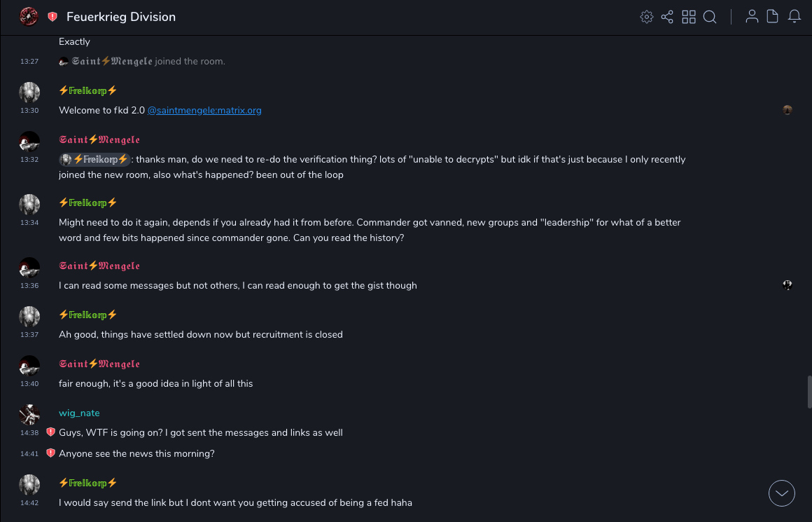Click the user pill in 13:32 message

coord(95,159)
